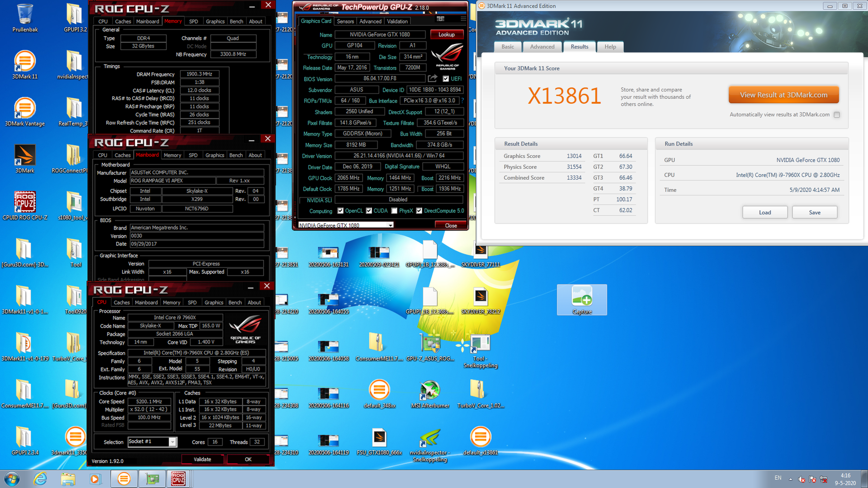The height and width of the screenshot is (488, 868).
Task: Select the Capture desktop icon
Action: (582, 300)
